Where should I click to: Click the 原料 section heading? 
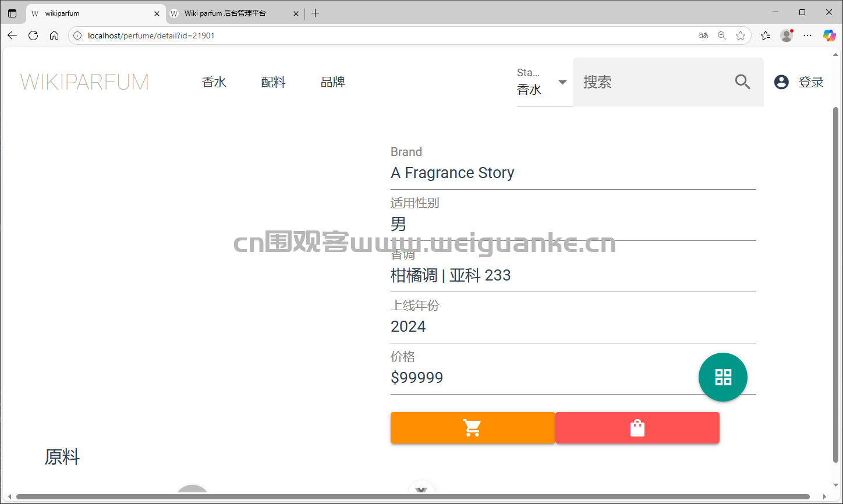(62, 457)
